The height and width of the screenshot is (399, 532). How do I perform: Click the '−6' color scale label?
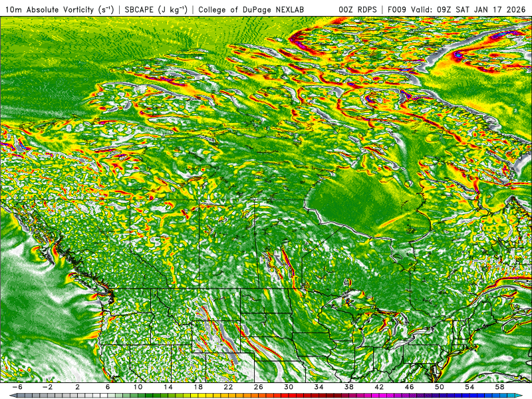click(x=17, y=387)
